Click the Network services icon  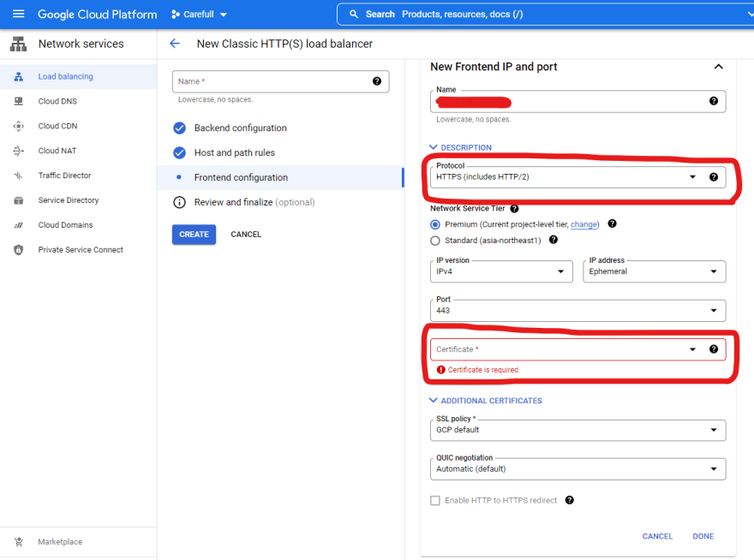[18, 44]
